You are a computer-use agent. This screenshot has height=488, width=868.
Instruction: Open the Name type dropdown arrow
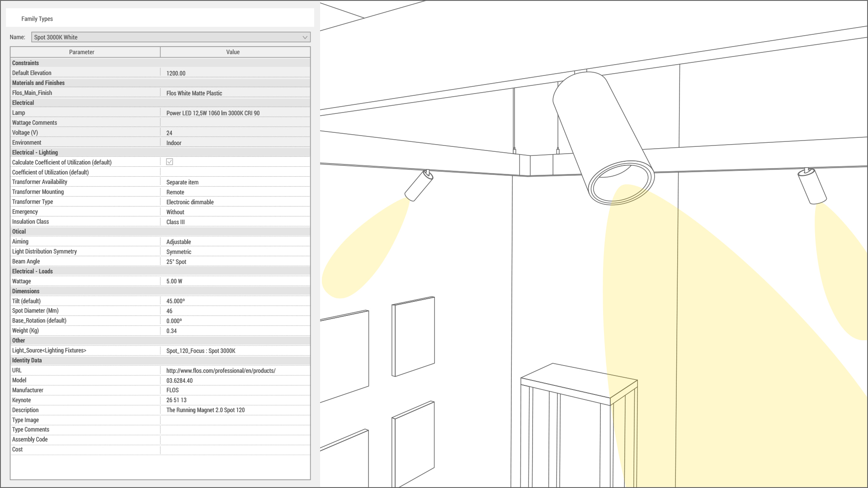point(305,38)
